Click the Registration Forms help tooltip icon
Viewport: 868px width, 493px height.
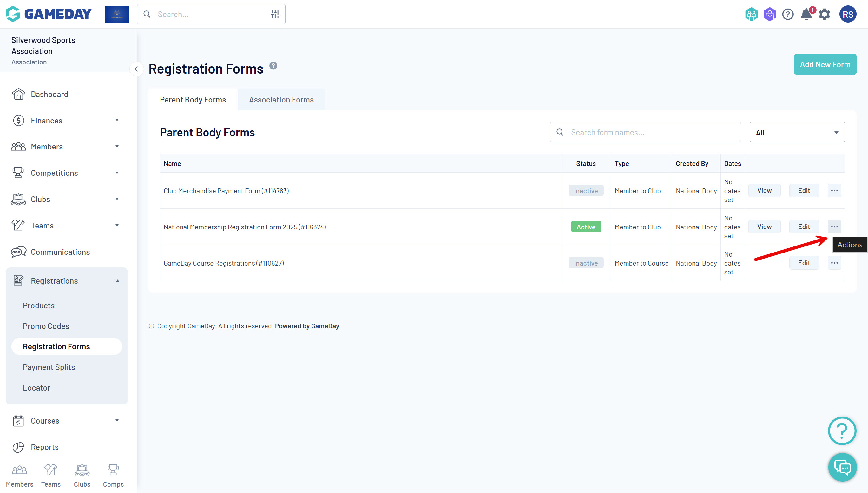pos(273,66)
